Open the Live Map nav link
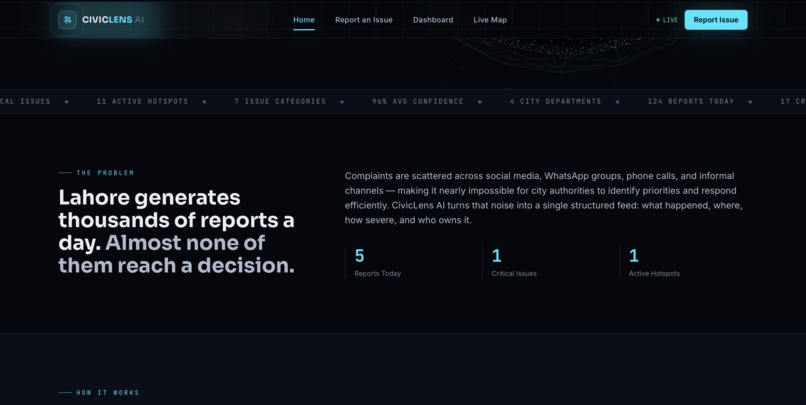806x405 pixels. click(x=490, y=20)
